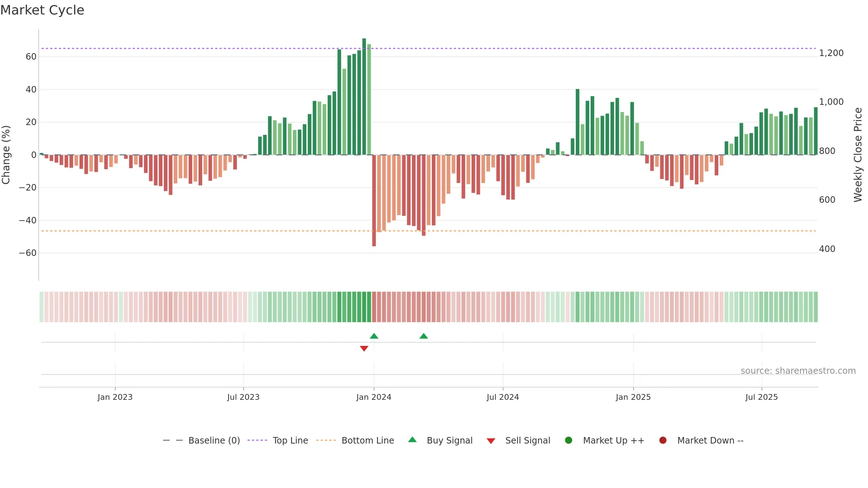Viewport: 868px width, 488px height.
Task: Click the Weekly Close Price axis title
Action: click(858, 155)
